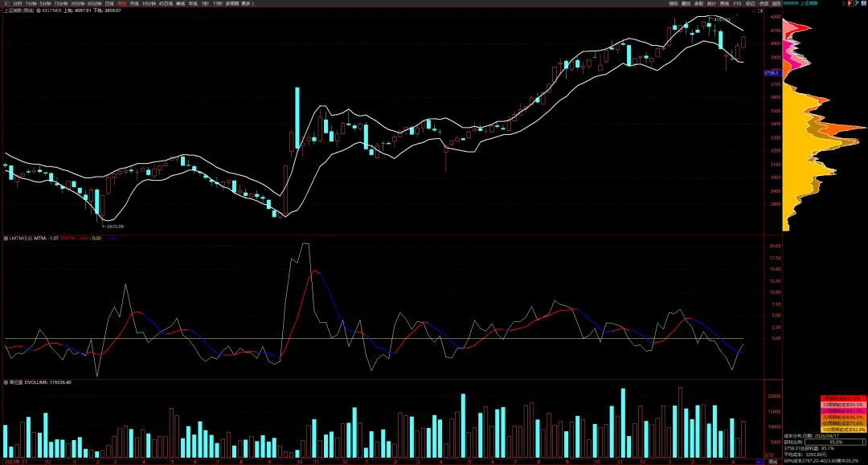
Task: Select the magenta 20周期前成本 legend swatch
Action: pos(844,411)
